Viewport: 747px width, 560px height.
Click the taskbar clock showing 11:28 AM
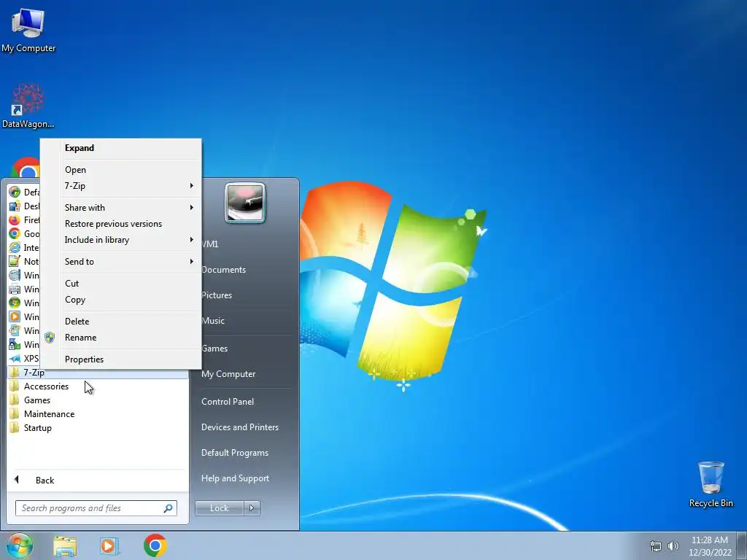[x=710, y=546]
